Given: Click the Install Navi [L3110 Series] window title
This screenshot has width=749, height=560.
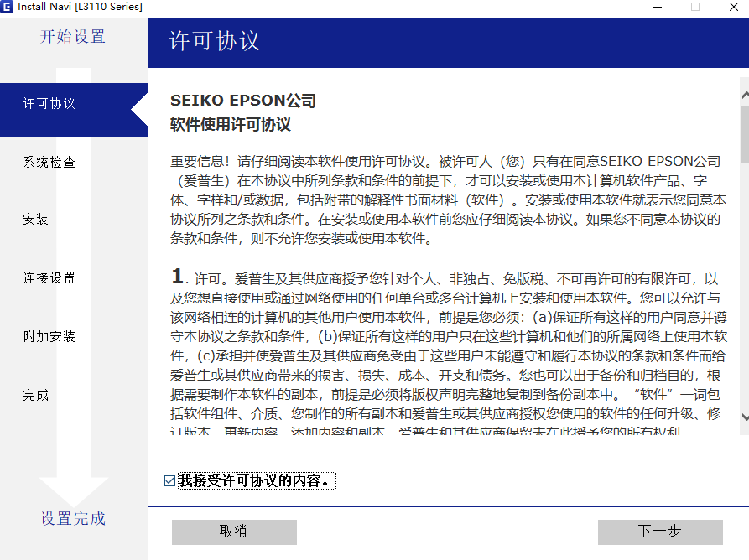Looking at the screenshot, I should (81, 7).
